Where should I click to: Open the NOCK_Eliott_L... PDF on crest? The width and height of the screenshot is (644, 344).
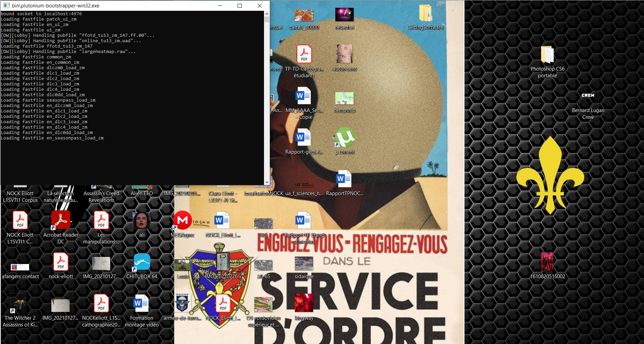click(x=223, y=303)
